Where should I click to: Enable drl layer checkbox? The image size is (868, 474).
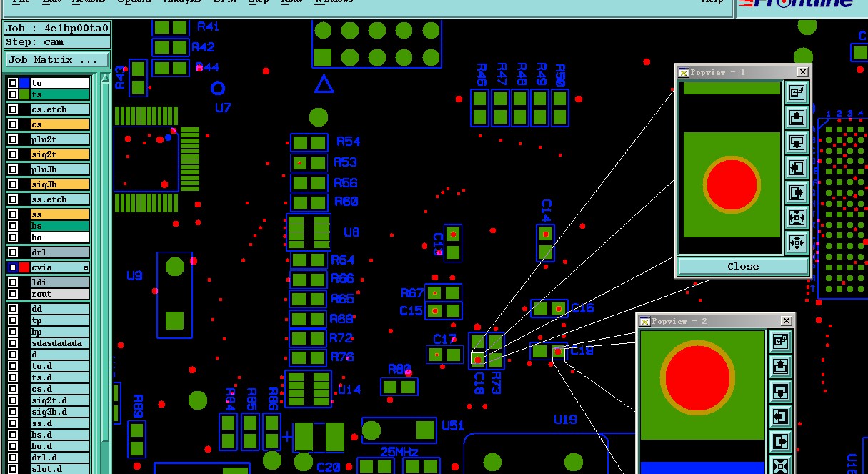point(13,252)
